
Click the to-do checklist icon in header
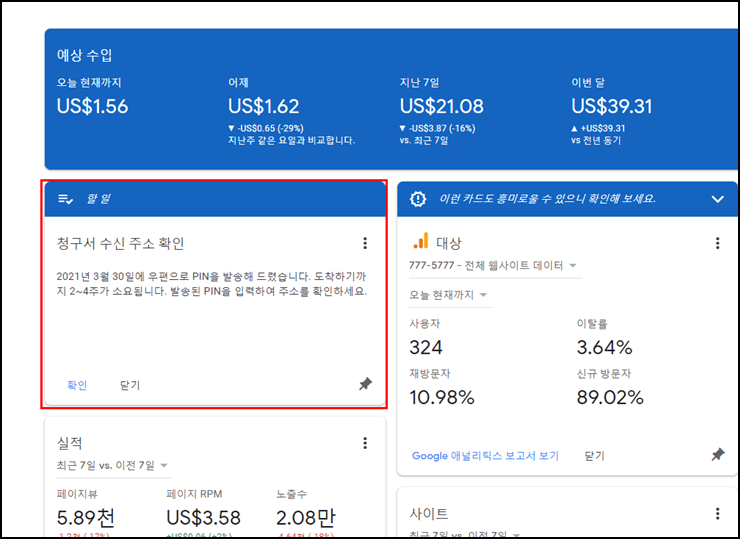pyautogui.click(x=65, y=199)
